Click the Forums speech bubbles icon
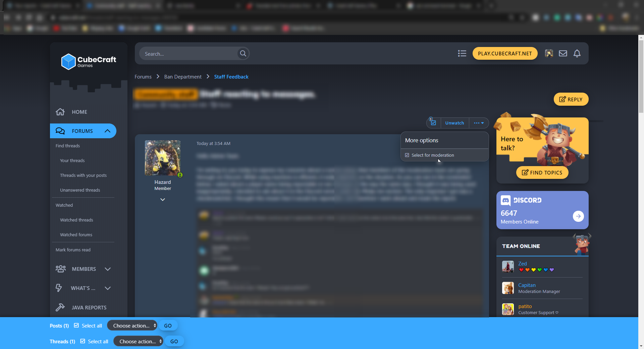 pos(60,131)
